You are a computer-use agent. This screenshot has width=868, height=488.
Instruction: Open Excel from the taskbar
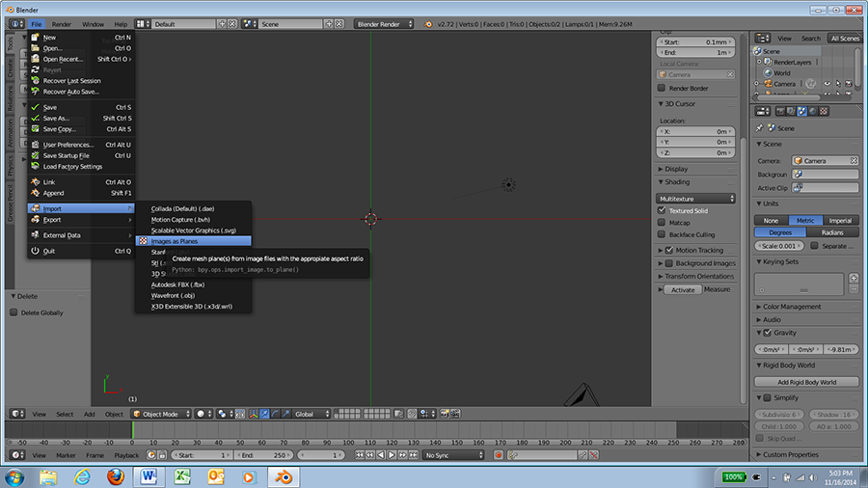(182, 477)
